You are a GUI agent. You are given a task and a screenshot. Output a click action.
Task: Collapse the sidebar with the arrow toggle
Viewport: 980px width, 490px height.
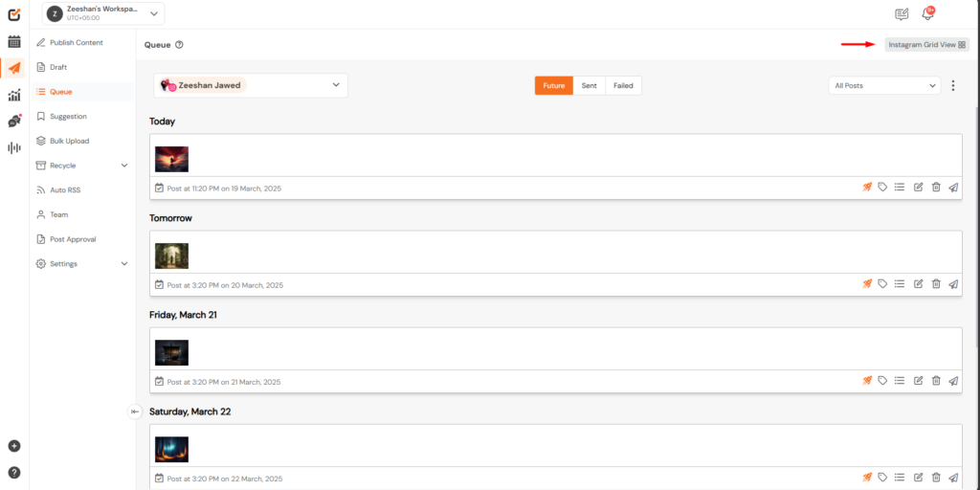[x=135, y=412]
